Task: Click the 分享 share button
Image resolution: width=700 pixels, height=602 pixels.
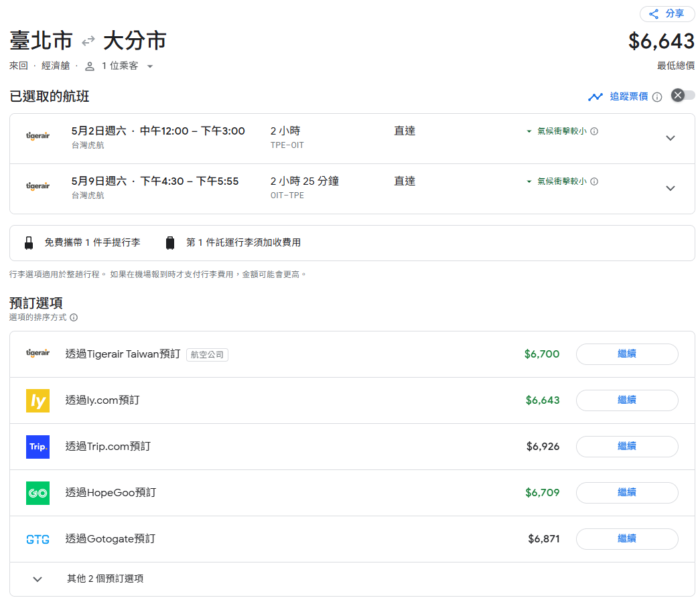Action: pyautogui.click(x=667, y=13)
